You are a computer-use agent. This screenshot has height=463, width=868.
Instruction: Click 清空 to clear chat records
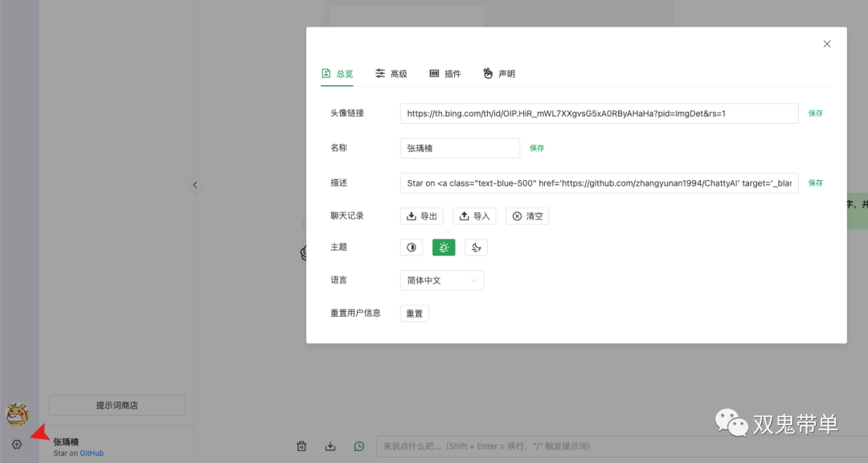pos(527,216)
